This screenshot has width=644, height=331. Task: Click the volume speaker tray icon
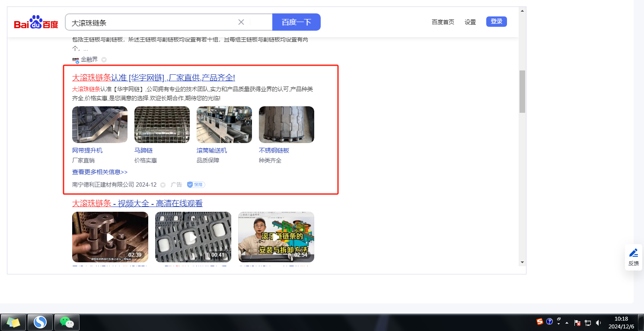(x=599, y=323)
